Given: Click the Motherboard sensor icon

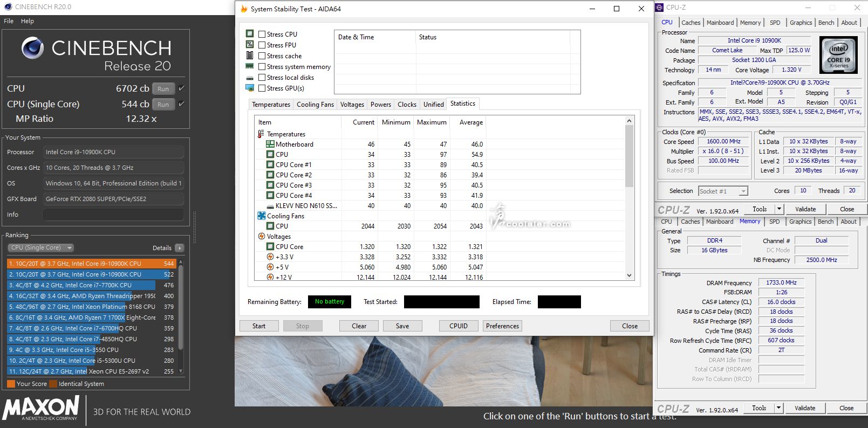Looking at the screenshot, I should [270, 144].
